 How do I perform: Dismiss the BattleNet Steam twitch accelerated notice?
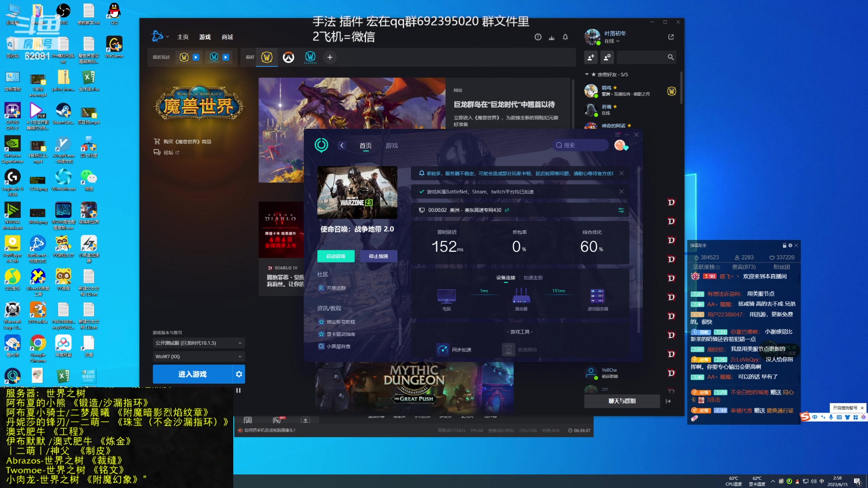[x=621, y=192]
